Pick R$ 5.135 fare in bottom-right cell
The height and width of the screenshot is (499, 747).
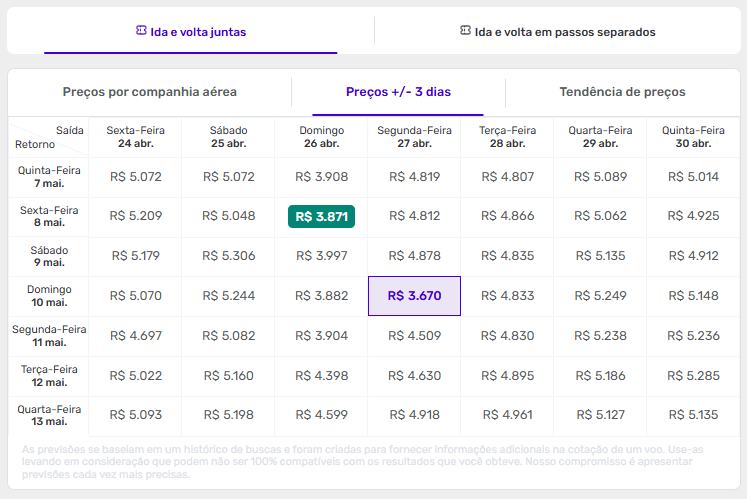691,415
